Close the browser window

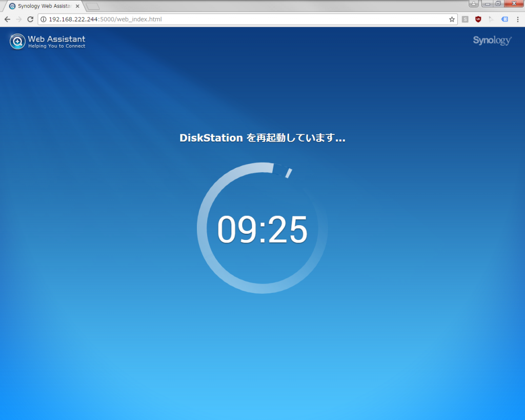tap(514, 4)
